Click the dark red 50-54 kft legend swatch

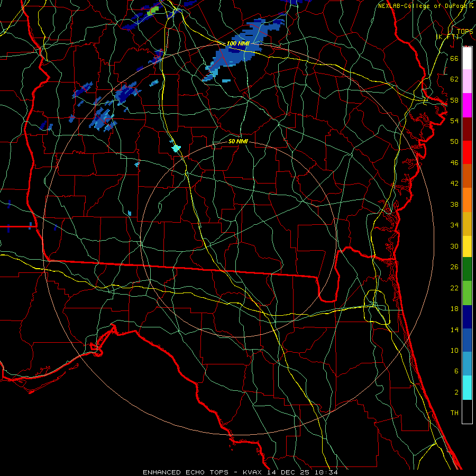tap(467, 129)
